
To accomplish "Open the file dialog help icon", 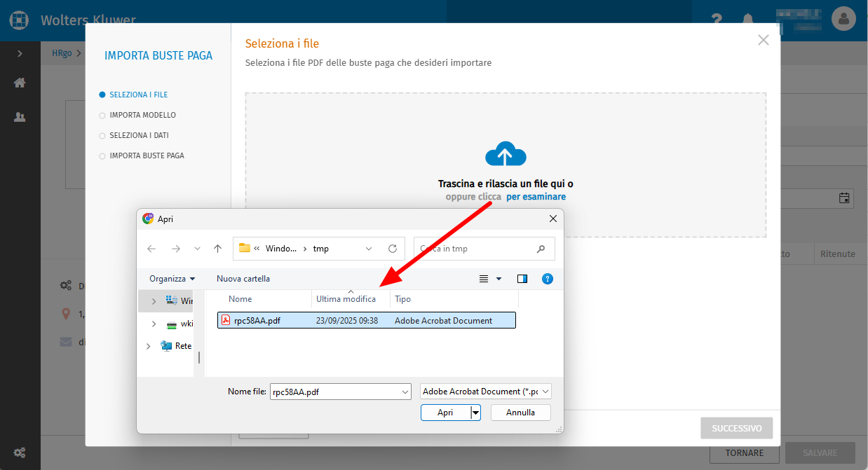I will coord(548,279).
